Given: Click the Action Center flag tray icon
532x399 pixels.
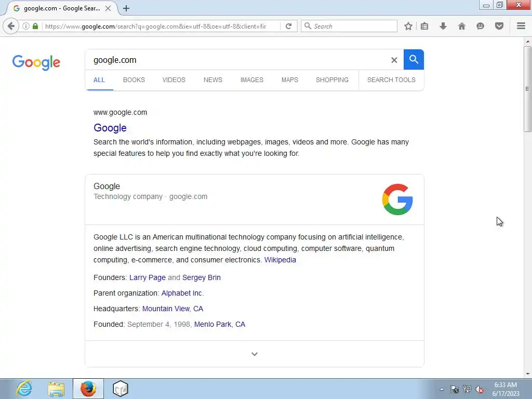Looking at the screenshot, I should [454, 389].
